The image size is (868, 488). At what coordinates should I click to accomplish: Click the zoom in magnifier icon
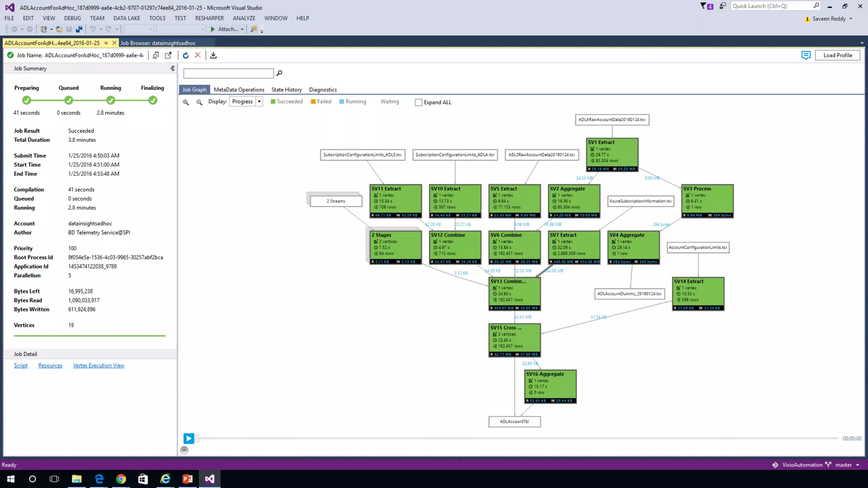186,102
